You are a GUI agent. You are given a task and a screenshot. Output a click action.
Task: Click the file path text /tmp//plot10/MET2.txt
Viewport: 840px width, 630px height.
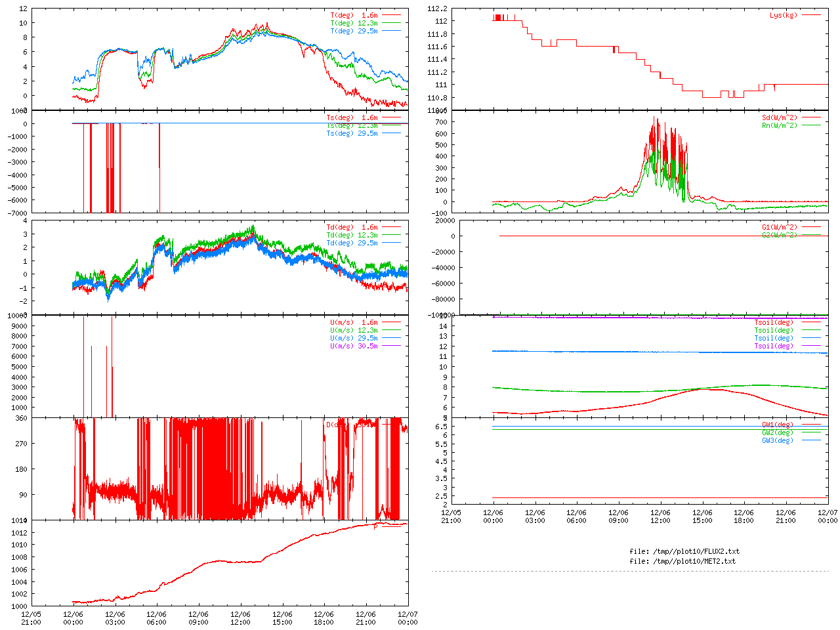[682, 561]
